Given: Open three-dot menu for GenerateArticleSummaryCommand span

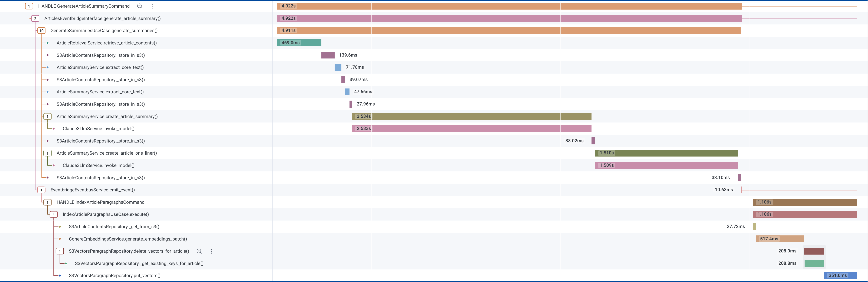Looking at the screenshot, I should click(x=152, y=6).
